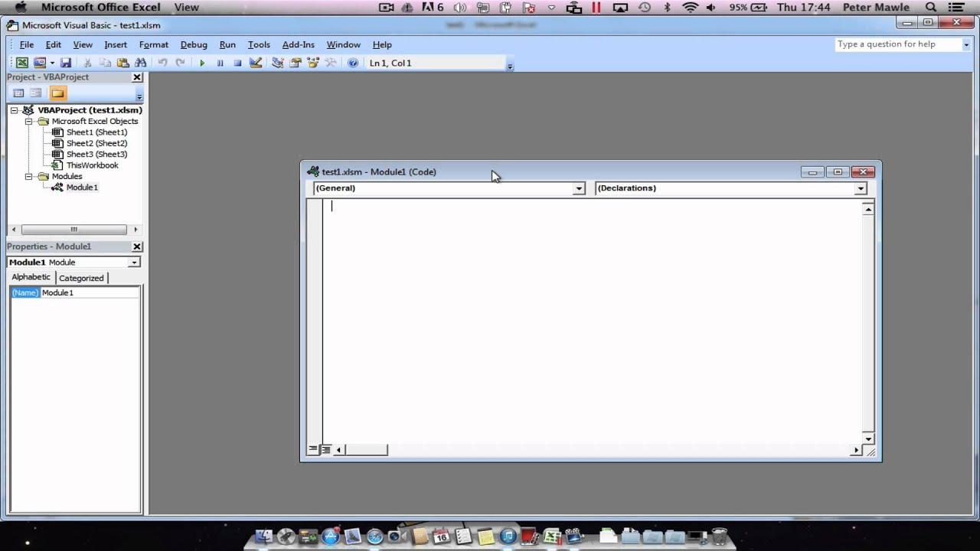Image resolution: width=980 pixels, height=551 pixels.
Task: Open the Help menu
Action: (382, 44)
